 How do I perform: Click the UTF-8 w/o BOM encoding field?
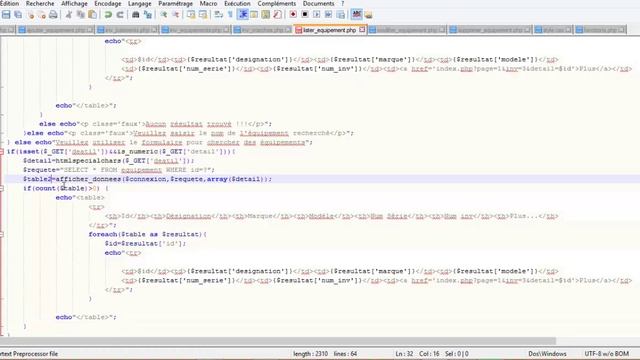click(607, 354)
